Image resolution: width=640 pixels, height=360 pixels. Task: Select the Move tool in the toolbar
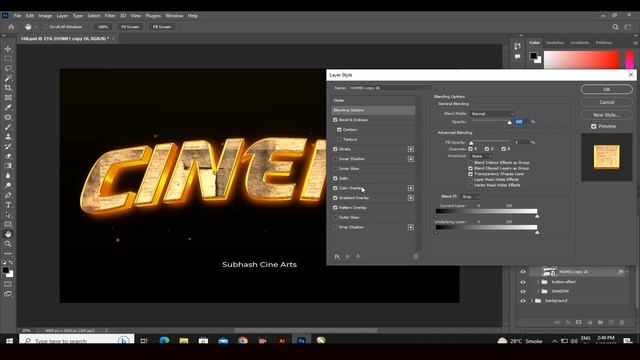click(x=8, y=49)
